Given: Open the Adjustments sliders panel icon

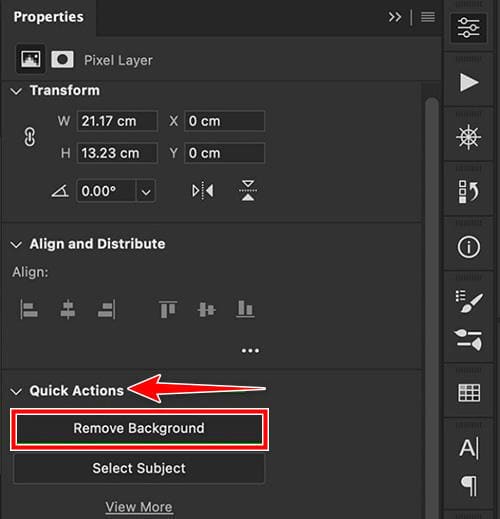Looking at the screenshot, I should point(468,28).
